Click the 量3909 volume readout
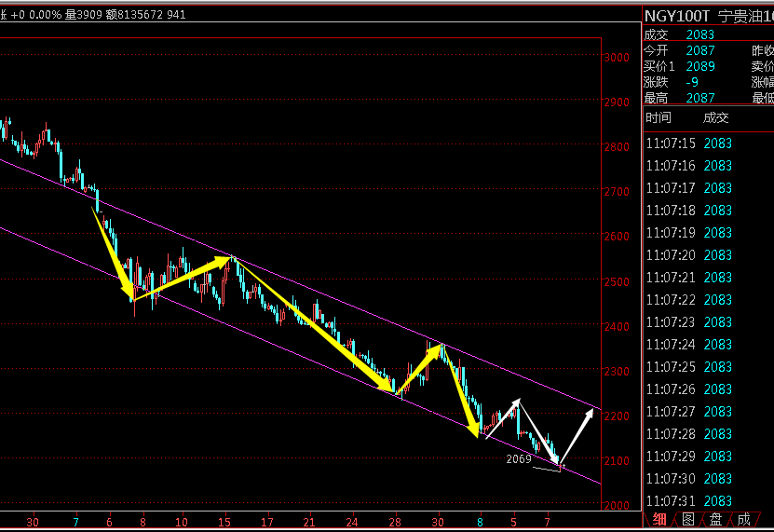Screen dimensions: 774x532 point(84,15)
